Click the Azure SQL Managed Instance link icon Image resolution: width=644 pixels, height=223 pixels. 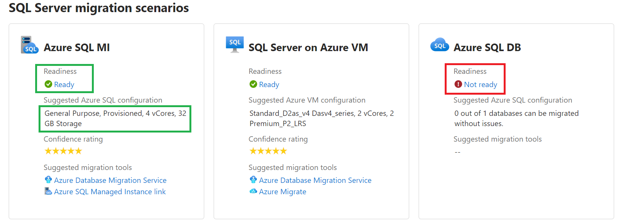pos(48,191)
